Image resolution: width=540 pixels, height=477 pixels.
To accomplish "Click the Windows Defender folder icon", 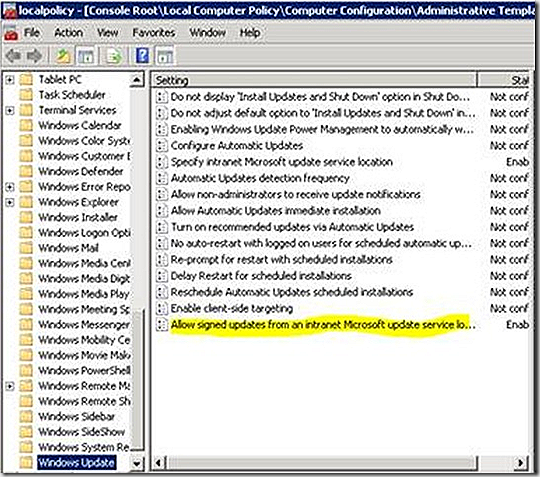I will coord(26,171).
